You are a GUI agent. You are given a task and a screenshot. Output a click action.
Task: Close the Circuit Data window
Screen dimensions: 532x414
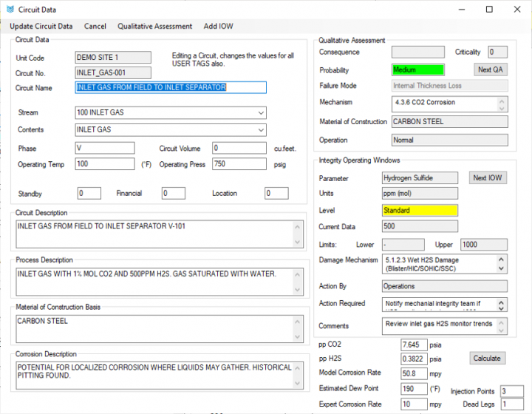[x=517, y=9]
